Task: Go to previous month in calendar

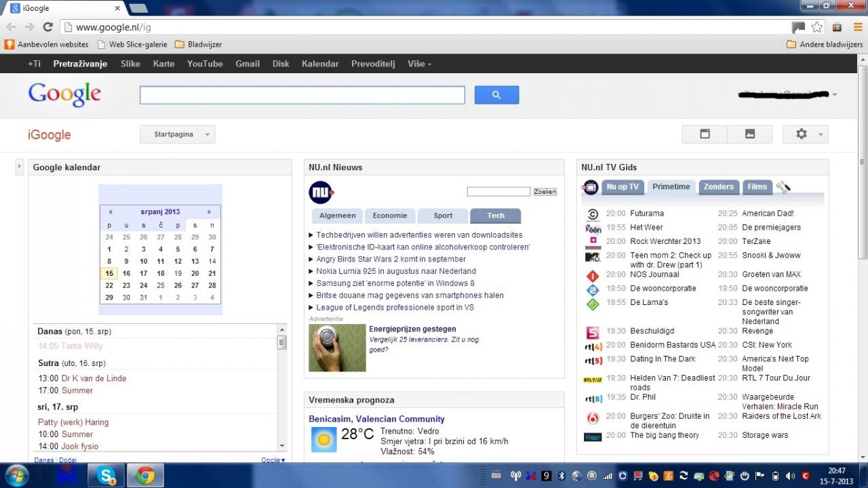Action: click(111, 211)
